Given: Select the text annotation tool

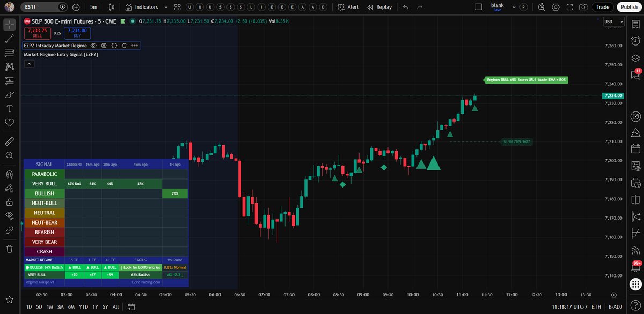Looking at the screenshot, I should [x=9, y=108].
